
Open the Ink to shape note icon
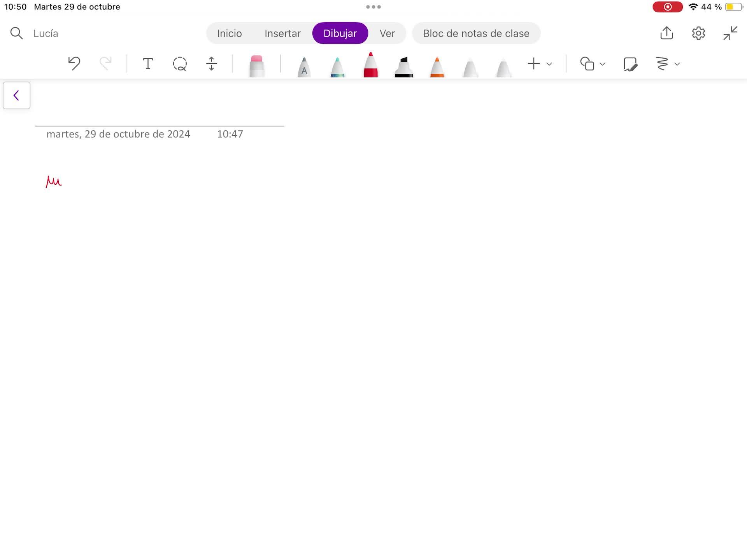[x=630, y=64]
